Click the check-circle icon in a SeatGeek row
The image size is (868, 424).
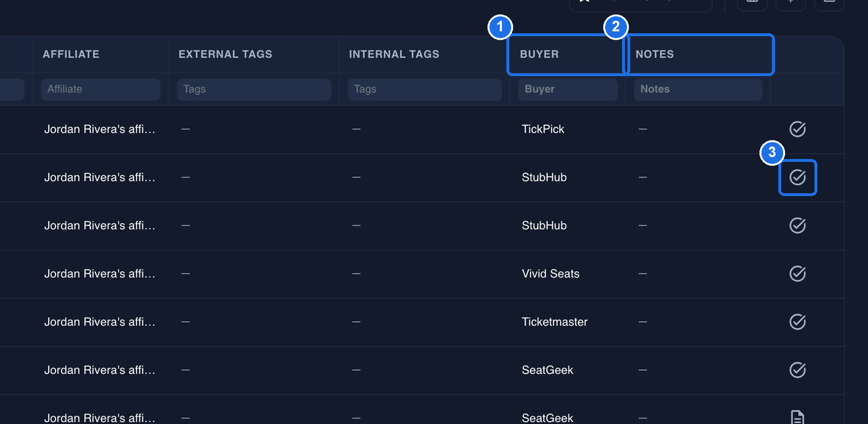797,370
